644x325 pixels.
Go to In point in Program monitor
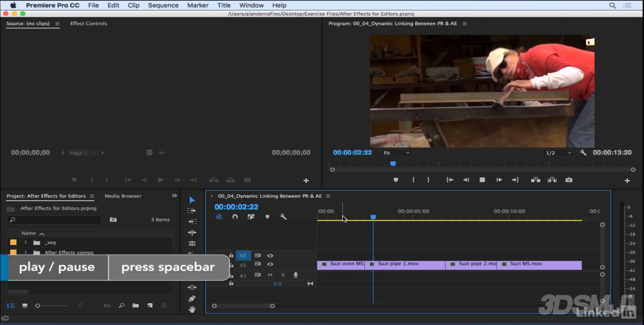(x=450, y=180)
